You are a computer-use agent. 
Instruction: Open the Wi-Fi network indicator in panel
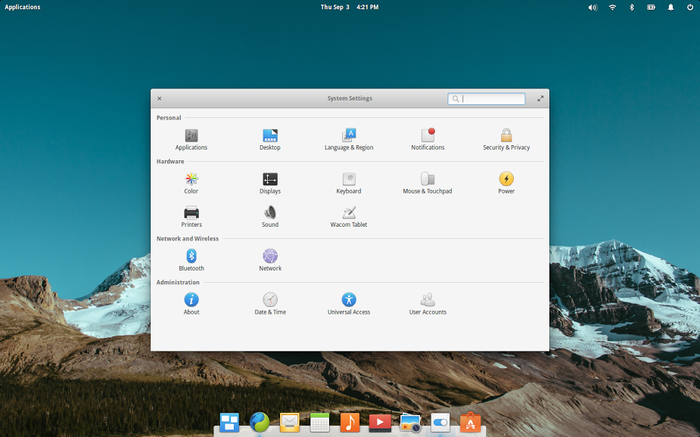(x=612, y=7)
